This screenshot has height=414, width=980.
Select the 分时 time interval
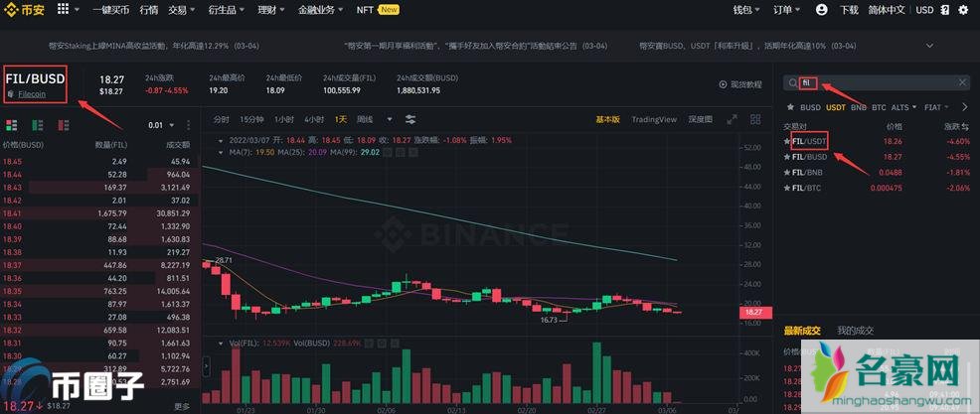pyautogui.click(x=222, y=119)
